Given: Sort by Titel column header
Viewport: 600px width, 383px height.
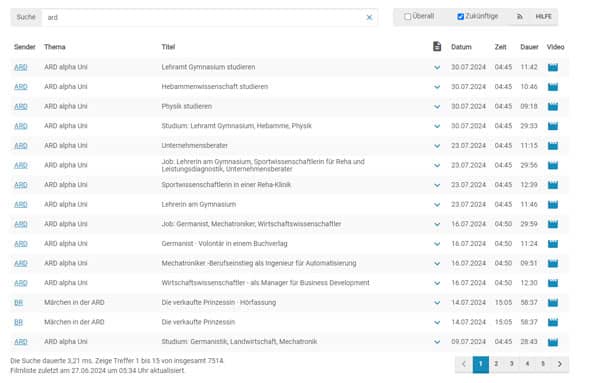Looking at the screenshot, I should 168,47.
